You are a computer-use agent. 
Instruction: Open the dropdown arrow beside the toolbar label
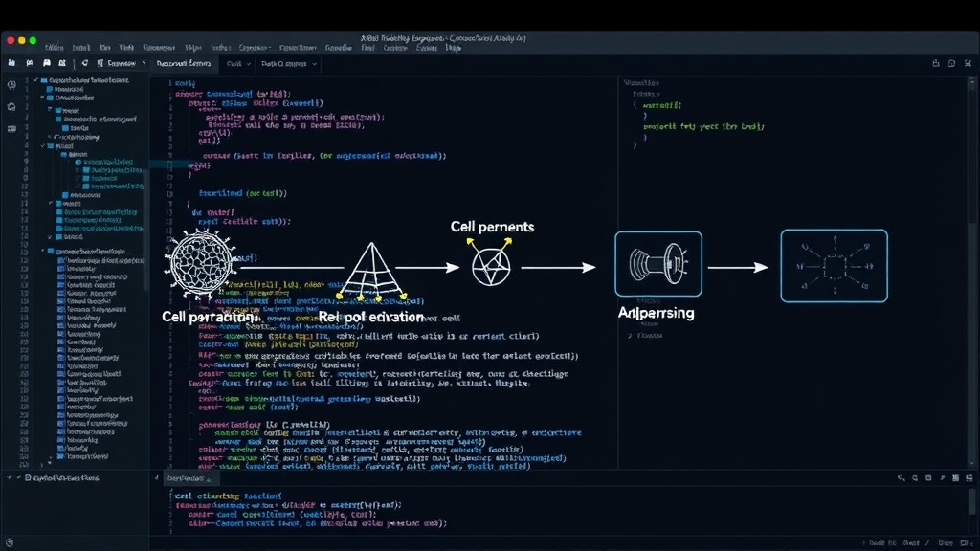[x=144, y=63]
